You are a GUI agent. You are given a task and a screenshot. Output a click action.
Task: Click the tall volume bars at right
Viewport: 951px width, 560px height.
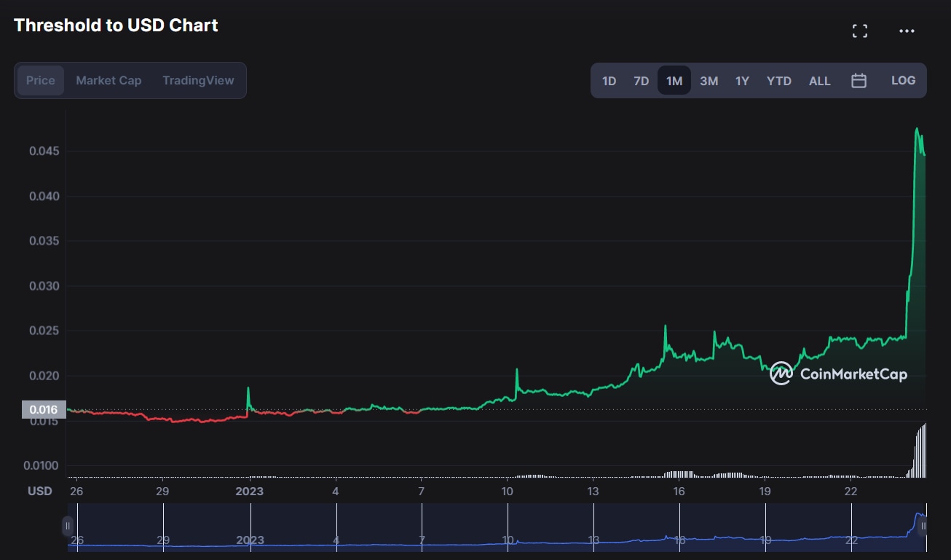tap(921, 451)
